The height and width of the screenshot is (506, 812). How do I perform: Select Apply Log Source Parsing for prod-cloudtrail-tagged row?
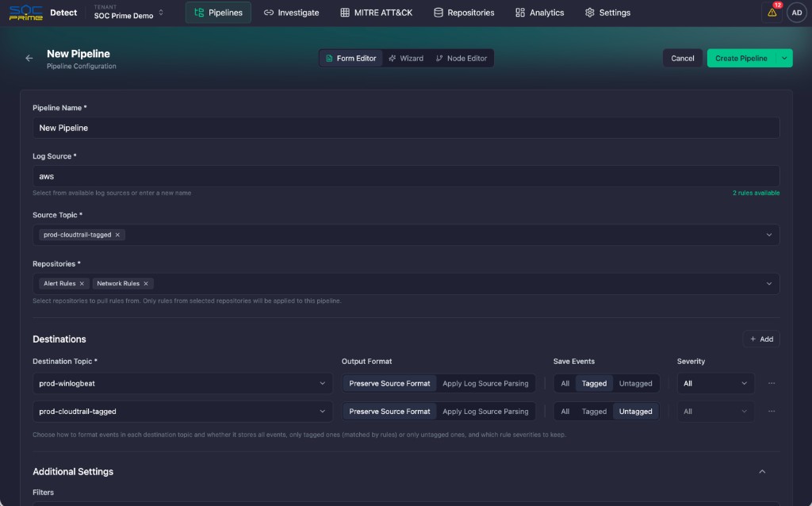point(485,412)
